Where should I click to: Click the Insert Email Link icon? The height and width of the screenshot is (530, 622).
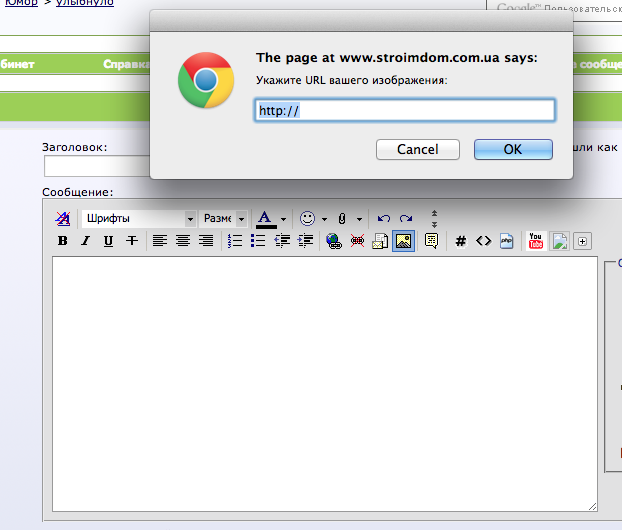(x=380, y=241)
